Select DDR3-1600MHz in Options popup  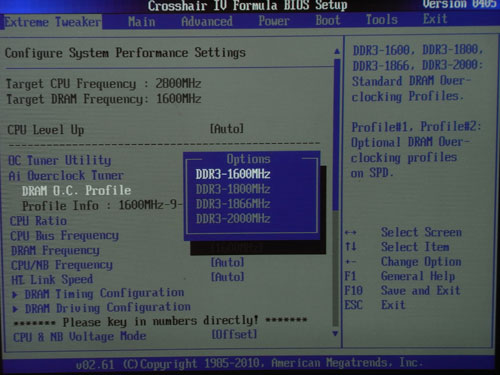pyautogui.click(x=233, y=174)
